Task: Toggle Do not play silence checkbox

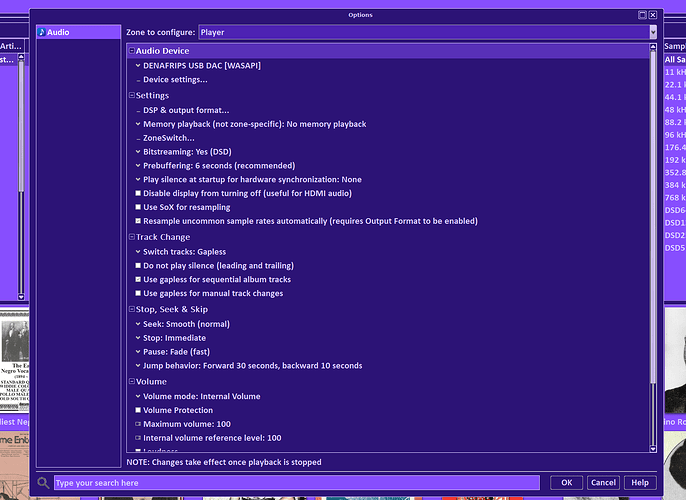Action: (138, 266)
